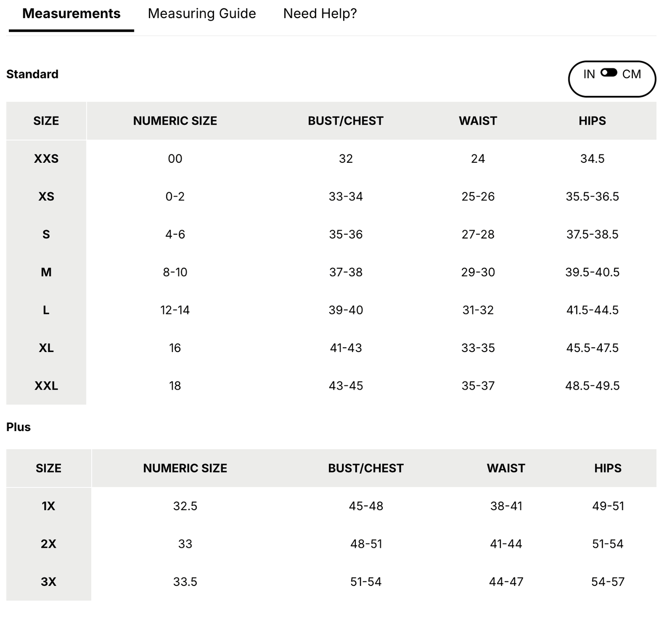Viewport: 672px width, 625px height.
Task: Open the Need Help? tab
Action: pos(320,13)
